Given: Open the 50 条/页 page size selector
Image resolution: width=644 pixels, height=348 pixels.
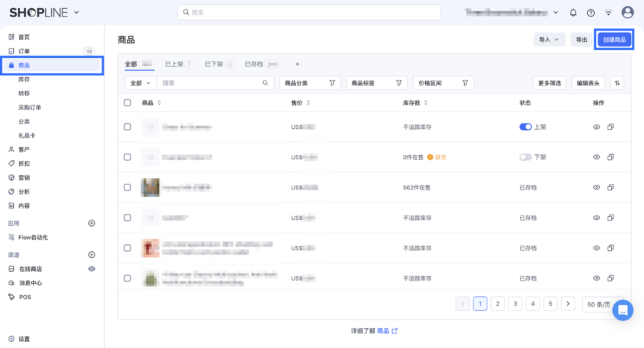Looking at the screenshot, I should pos(599,305).
